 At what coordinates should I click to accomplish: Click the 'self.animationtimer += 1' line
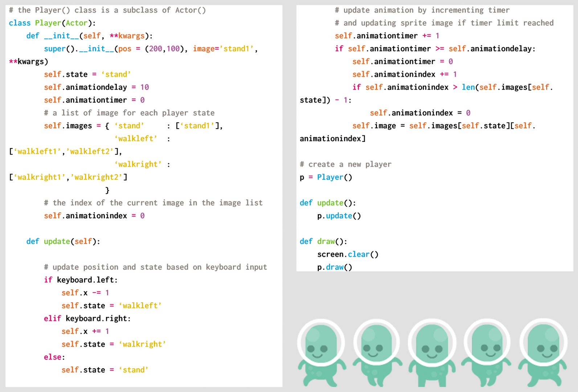(x=387, y=36)
